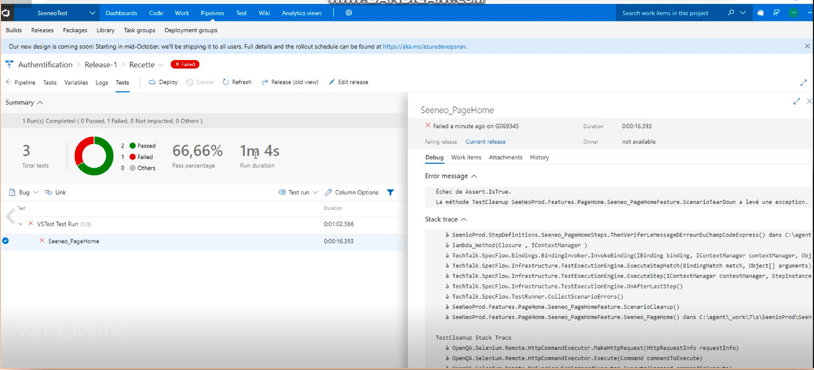Uncheck the Seeneo_PageHome row selection mark

click(x=5, y=241)
